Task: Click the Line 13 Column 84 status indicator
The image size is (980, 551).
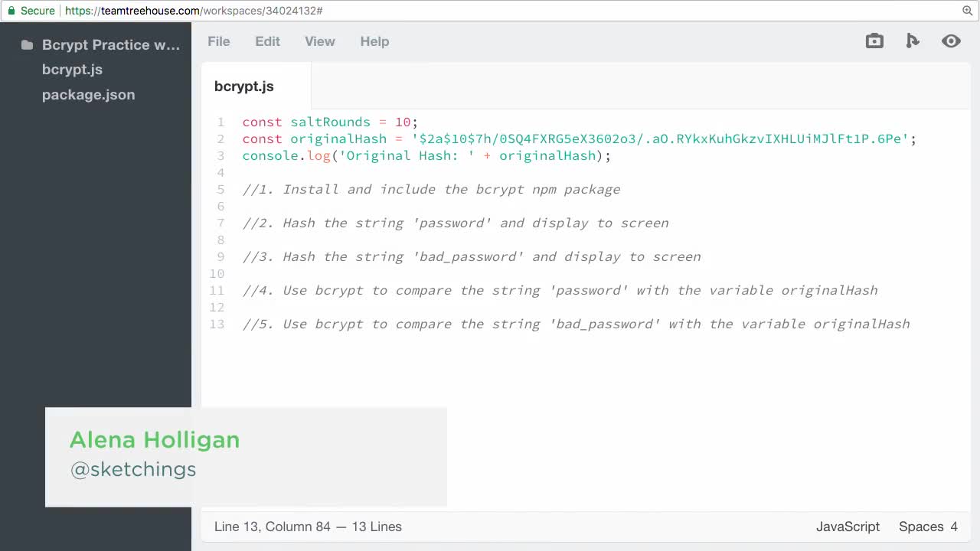Action: [x=308, y=527]
